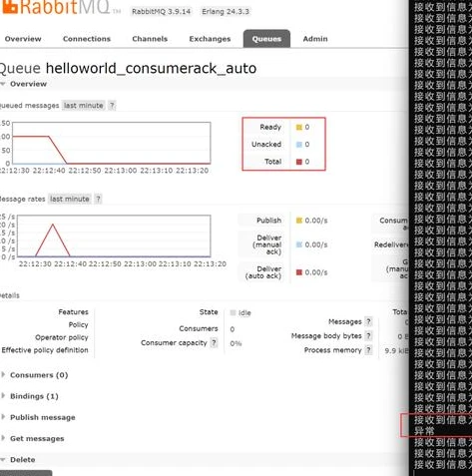Screen dimensions: 472x476
Task: Click help icon beside Message rates last minute
Action: pos(98,199)
